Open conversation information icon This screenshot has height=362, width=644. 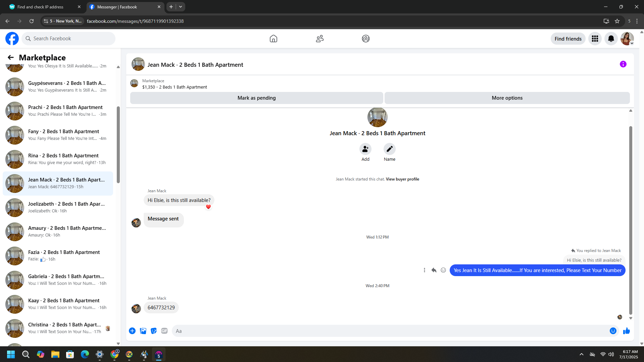tap(623, 64)
